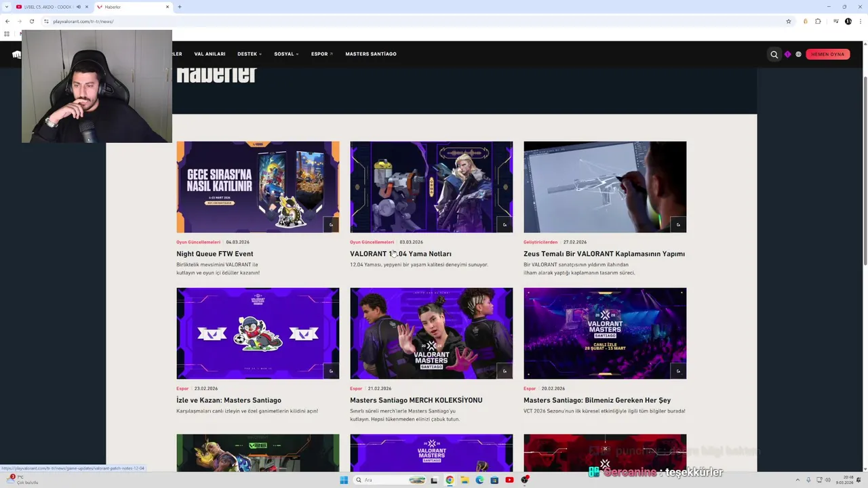Image resolution: width=868 pixels, height=488 pixels.
Task: Open the Windows Start menu
Action: 344,480
